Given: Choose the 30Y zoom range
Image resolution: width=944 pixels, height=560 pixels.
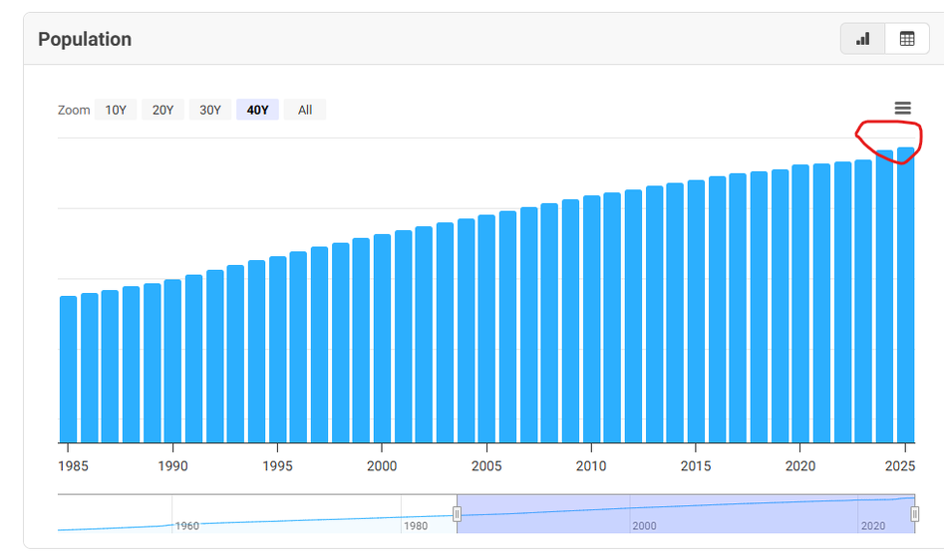Looking at the screenshot, I should coord(210,110).
